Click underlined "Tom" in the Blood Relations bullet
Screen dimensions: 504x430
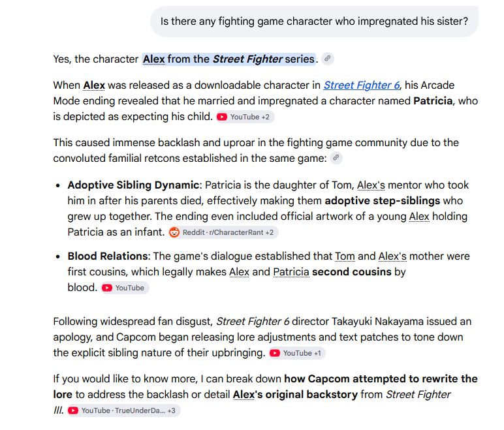tap(345, 256)
